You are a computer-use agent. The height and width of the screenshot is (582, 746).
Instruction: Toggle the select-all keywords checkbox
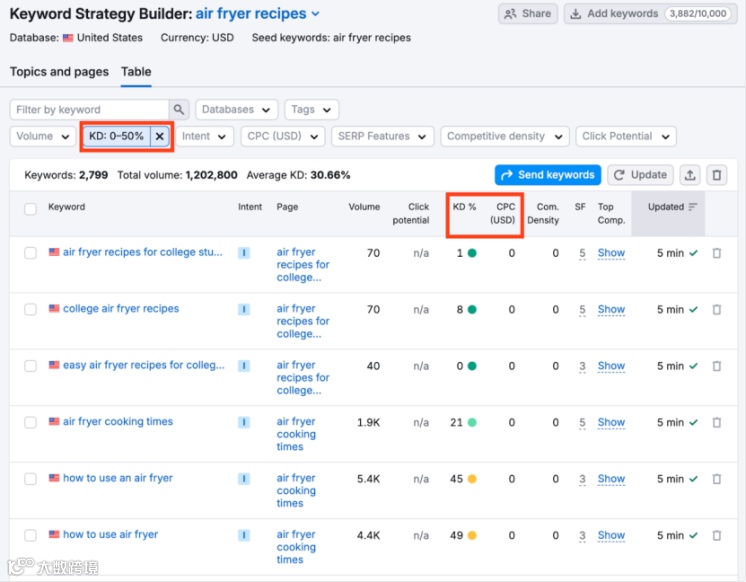point(30,209)
